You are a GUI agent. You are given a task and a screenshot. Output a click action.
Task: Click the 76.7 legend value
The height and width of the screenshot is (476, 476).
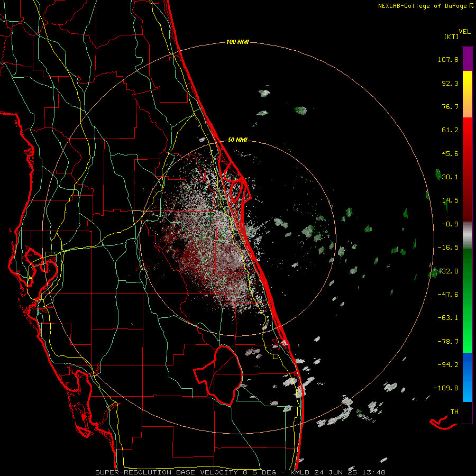450,106
